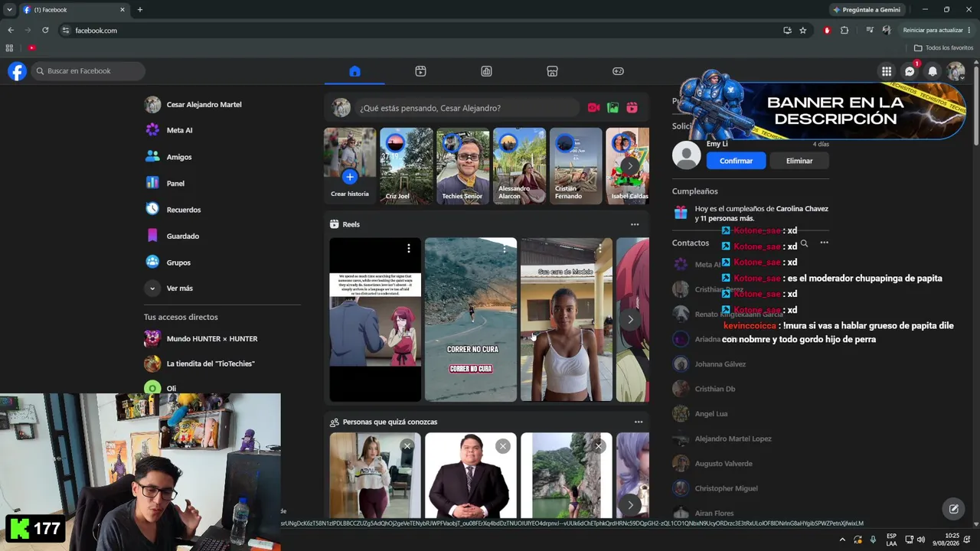This screenshot has height=551, width=980.
Task: Show more reels with the next arrow
Action: pyautogui.click(x=630, y=319)
